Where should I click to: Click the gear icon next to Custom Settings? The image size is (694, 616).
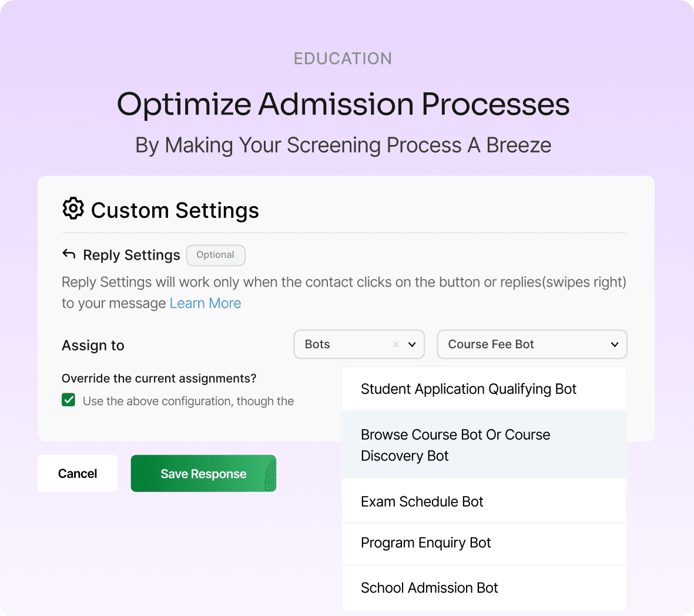click(73, 209)
